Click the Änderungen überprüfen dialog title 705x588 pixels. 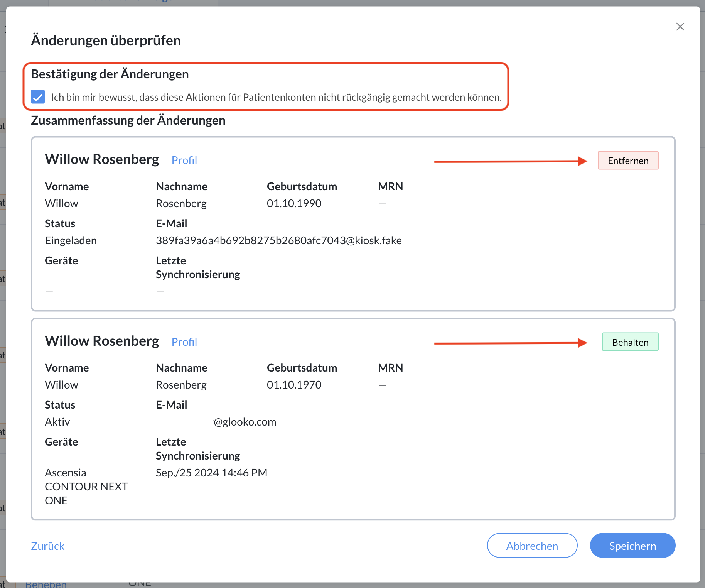[x=106, y=40]
